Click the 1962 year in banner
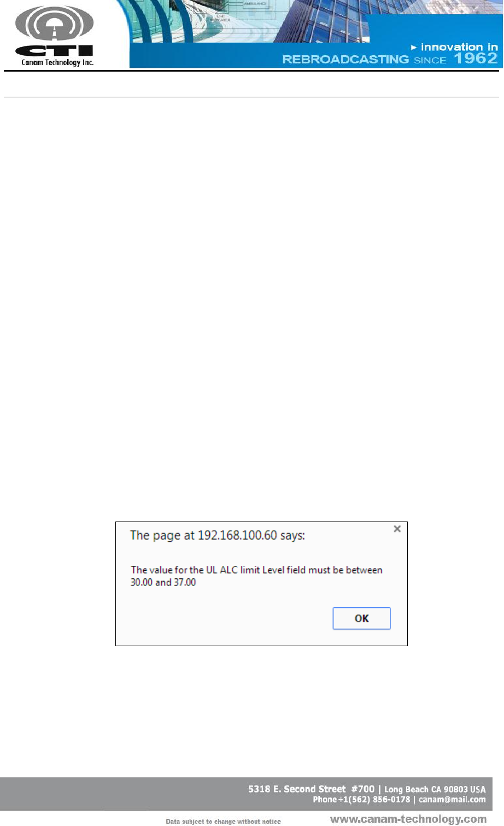The image size is (504, 826). (x=476, y=58)
